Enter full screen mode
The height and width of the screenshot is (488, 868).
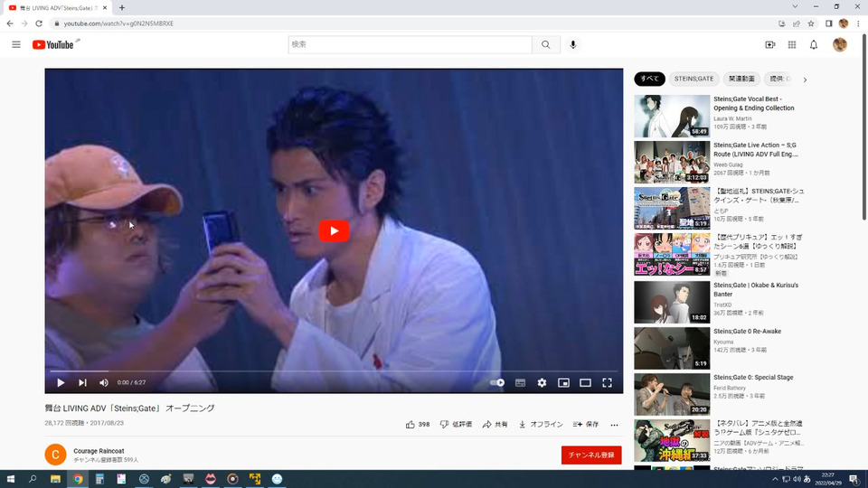pyautogui.click(x=608, y=382)
